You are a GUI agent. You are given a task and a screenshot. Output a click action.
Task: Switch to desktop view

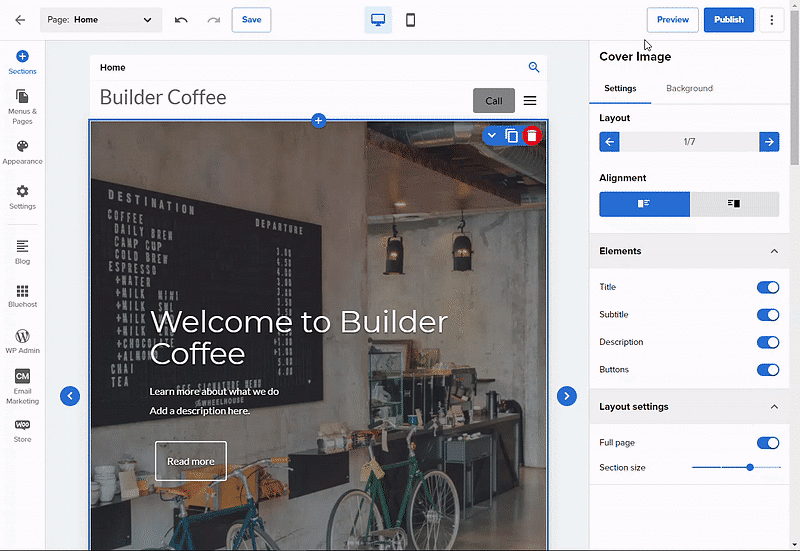pos(378,20)
